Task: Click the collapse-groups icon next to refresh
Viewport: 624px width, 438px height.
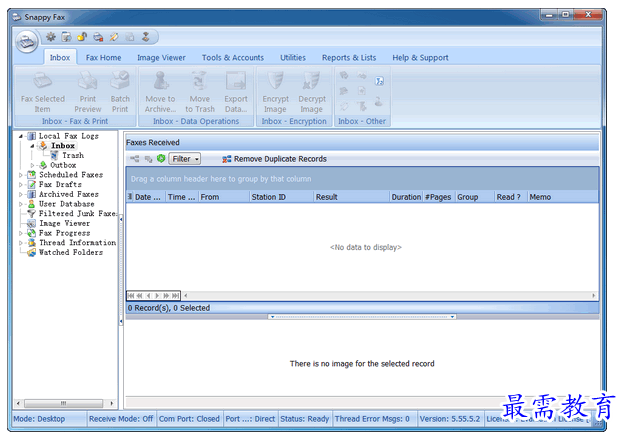Action: [x=148, y=159]
